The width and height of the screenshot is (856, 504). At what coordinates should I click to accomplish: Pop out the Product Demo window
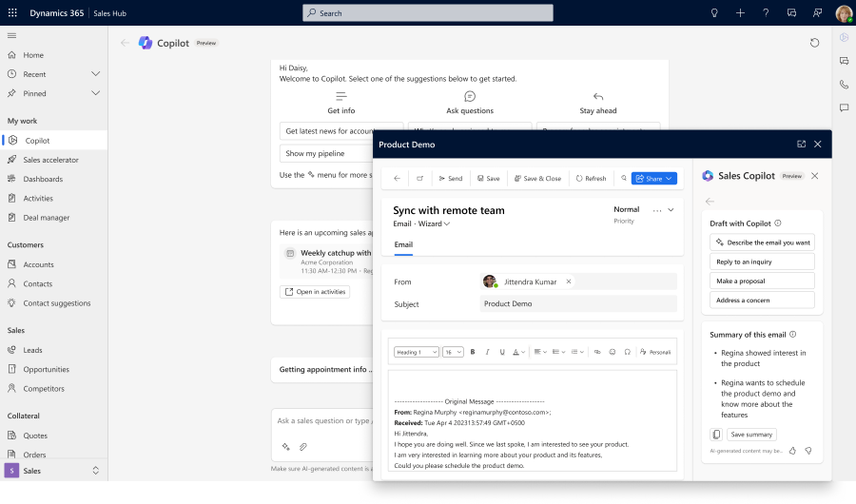pos(801,145)
